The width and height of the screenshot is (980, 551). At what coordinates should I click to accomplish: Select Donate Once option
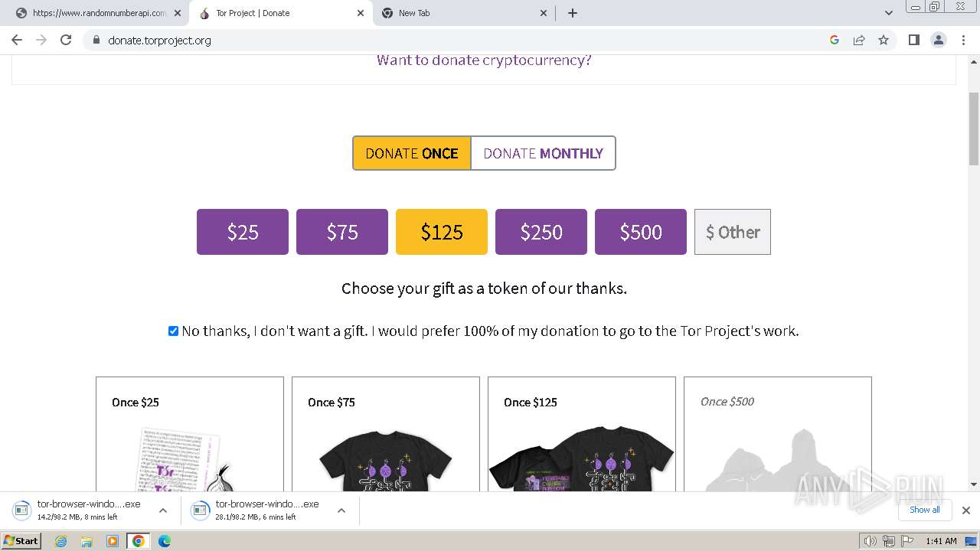click(412, 153)
